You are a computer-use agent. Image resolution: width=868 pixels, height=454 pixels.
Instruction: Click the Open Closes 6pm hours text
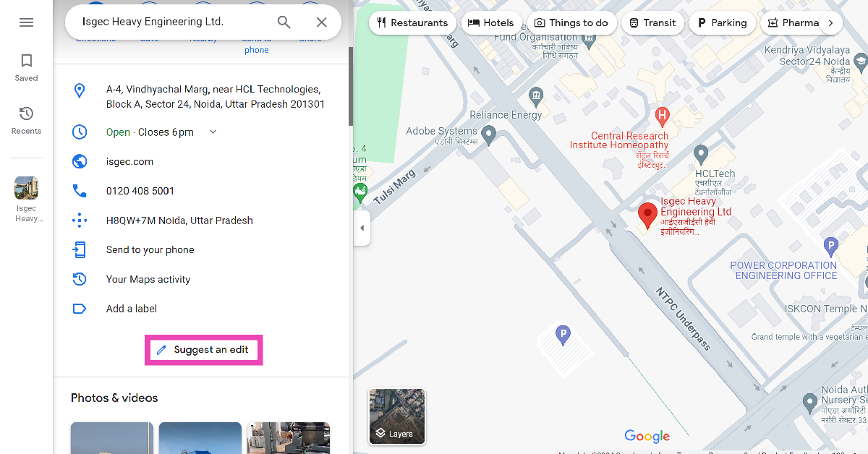coord(150,132)
